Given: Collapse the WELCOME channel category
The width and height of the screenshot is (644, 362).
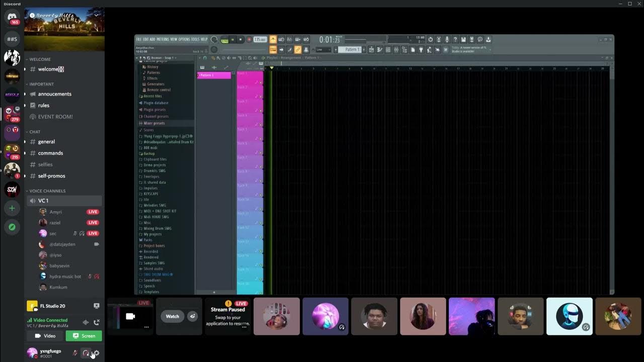Looking at the screenshot, I should pos(40,59).
